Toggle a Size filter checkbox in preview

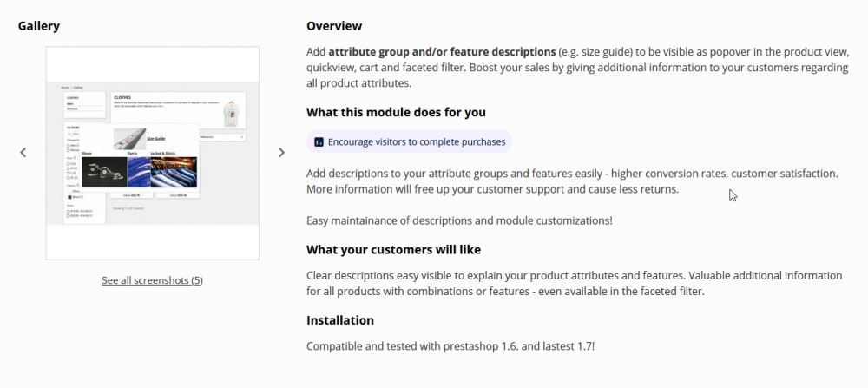coord(69,163)
